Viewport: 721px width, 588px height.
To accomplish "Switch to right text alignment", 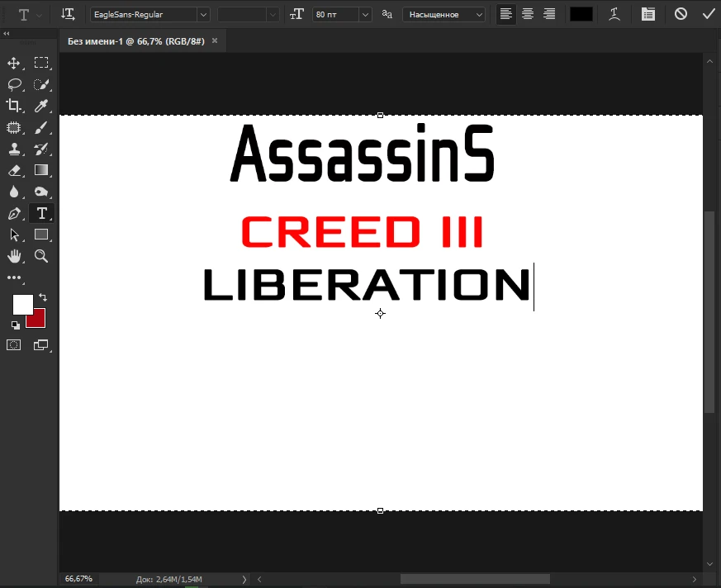I will pyautogui.click(x=549, y=13).
